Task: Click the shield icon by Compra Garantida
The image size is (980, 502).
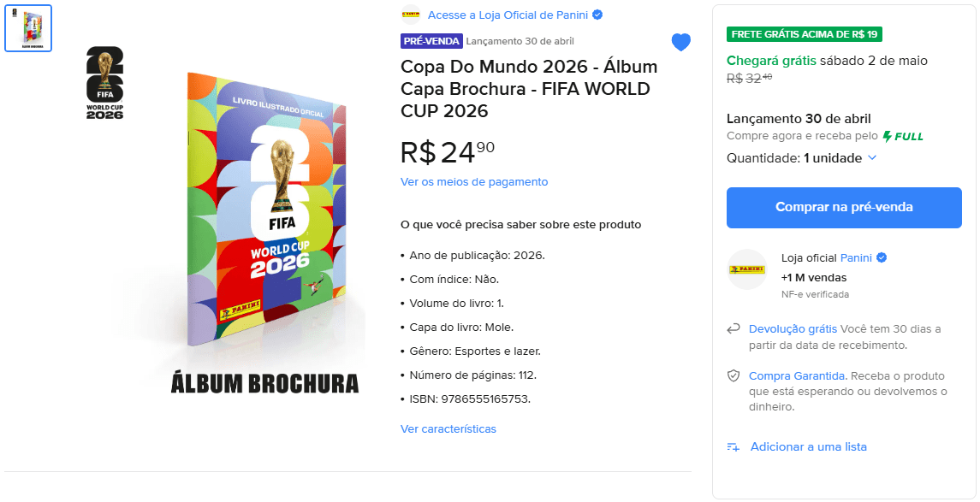Action: click(734, 376)
